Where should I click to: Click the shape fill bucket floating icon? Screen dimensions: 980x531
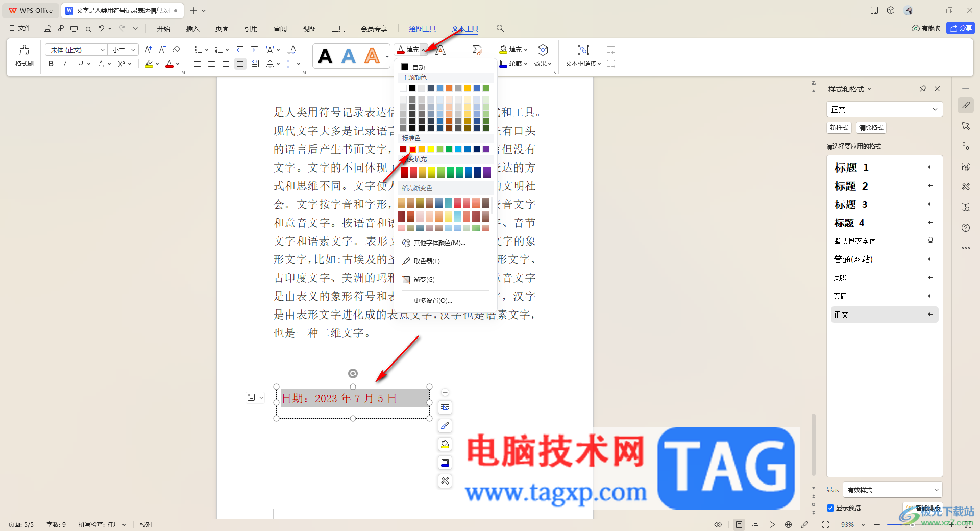tap(445, 444)
